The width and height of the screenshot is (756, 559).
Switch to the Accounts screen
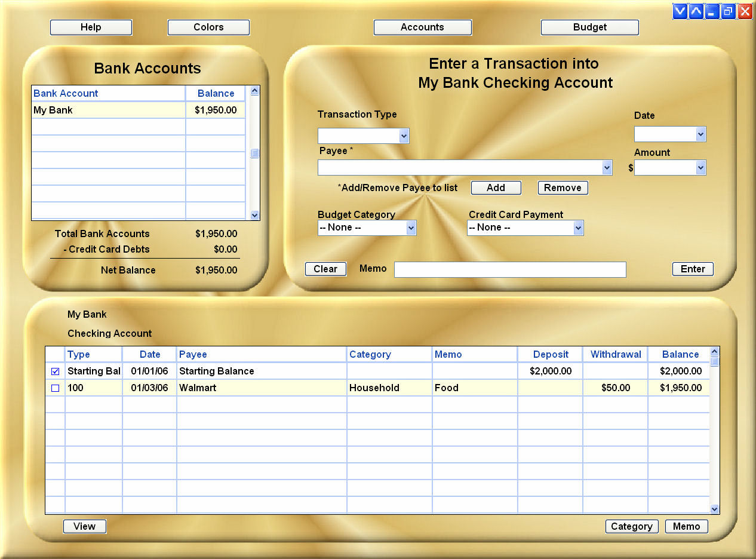pyautogui.click(x=423, y=27)
